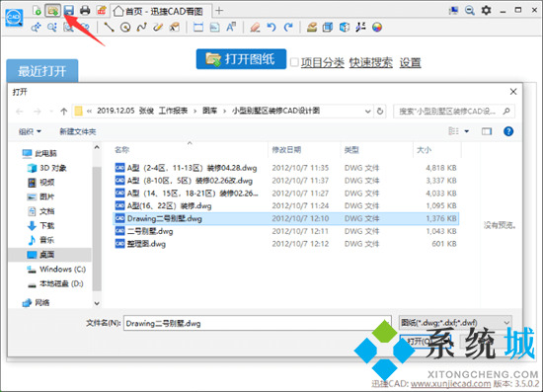Select file 整理图.dwg

(x=286, y=244)
